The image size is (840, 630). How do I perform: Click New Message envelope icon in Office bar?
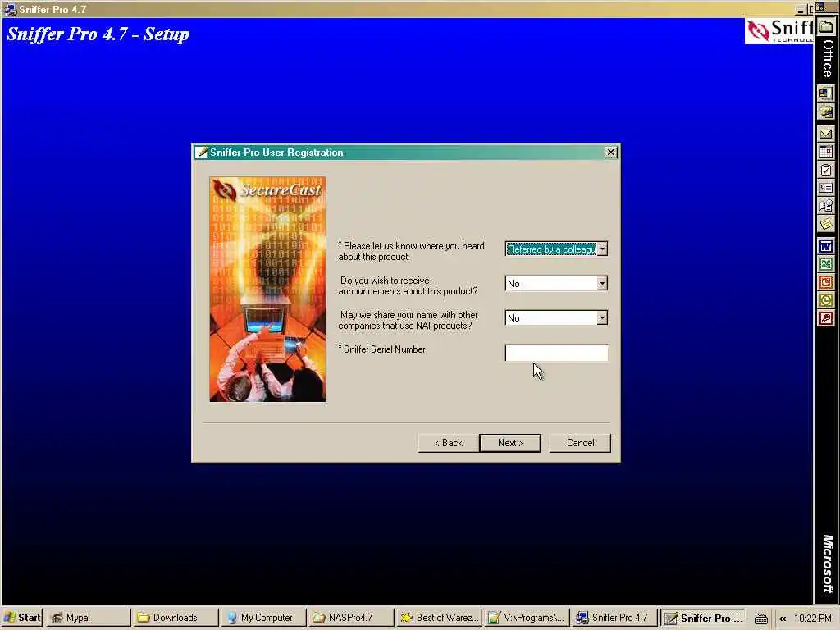[x=826, y=134]
